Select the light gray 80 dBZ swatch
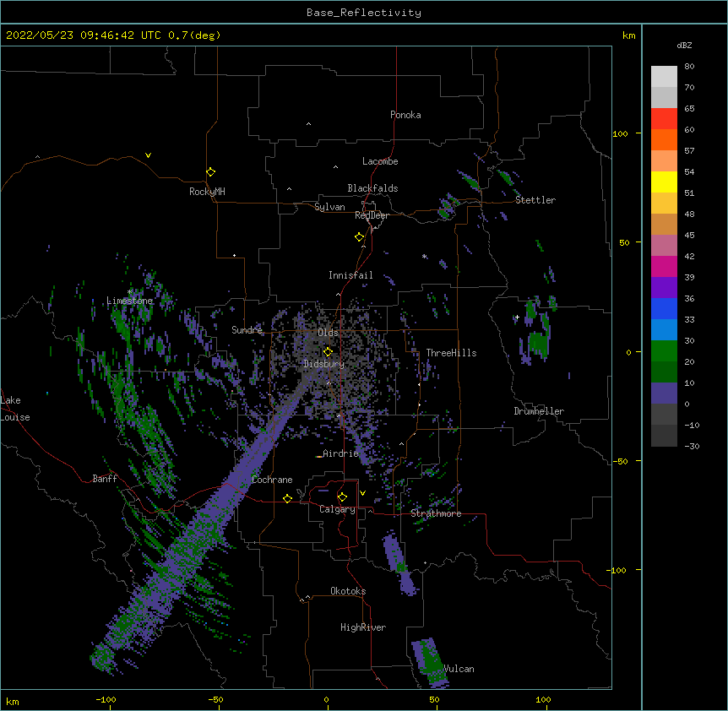Screen dimensions: 728x711 (x=664, y=76)
